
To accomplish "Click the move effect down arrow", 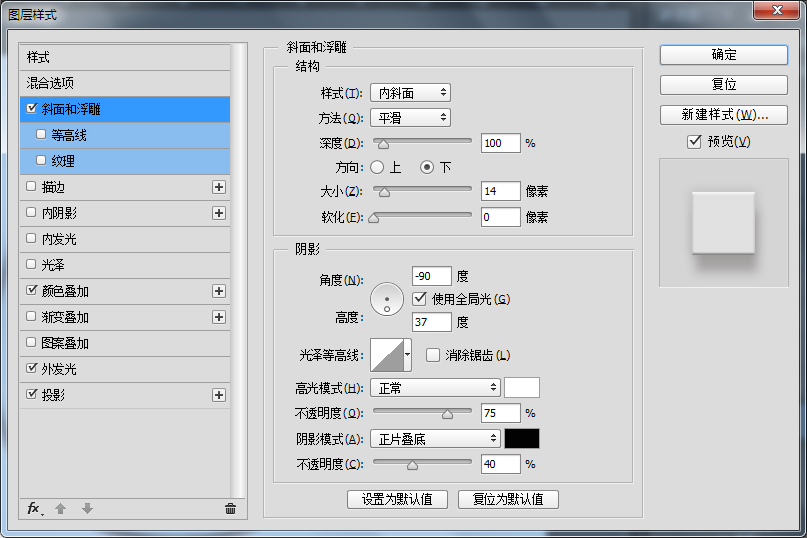I will (87, 509).
